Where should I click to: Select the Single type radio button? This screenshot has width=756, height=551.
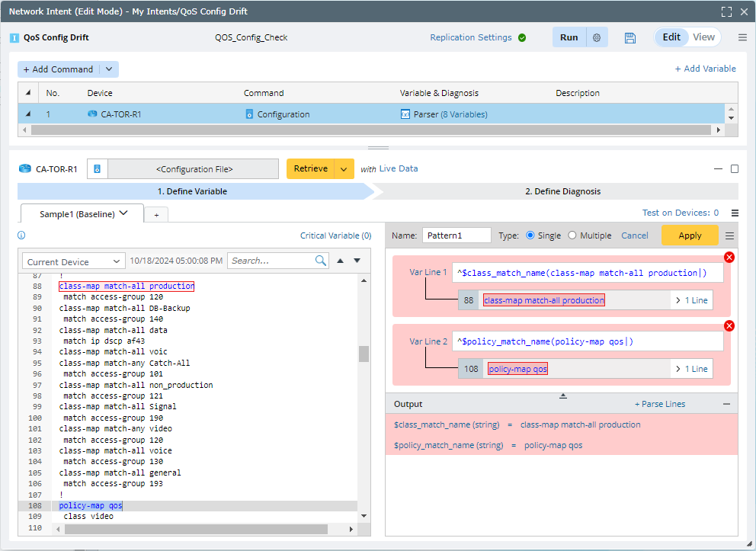point(530,235)
